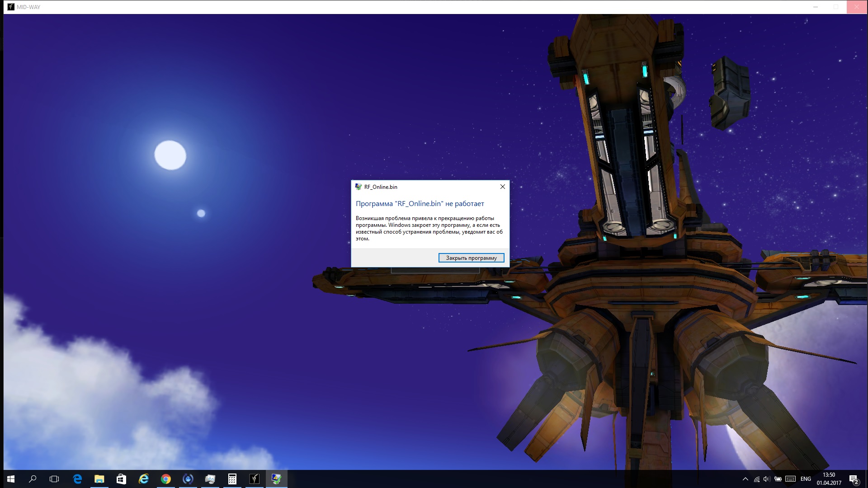Launch Internet Explorer from the taskbar
The height and width of the screenshot is (488, 868).
tap(143, 479)
